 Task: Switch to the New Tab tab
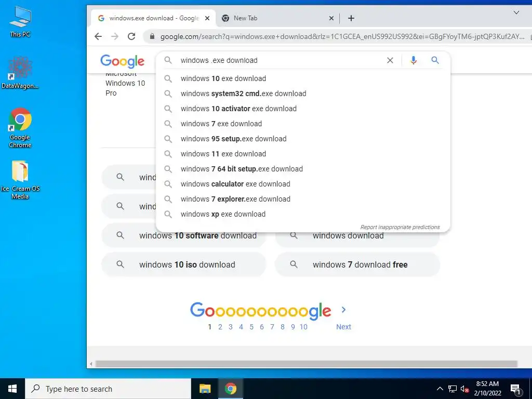click(277, 18)
